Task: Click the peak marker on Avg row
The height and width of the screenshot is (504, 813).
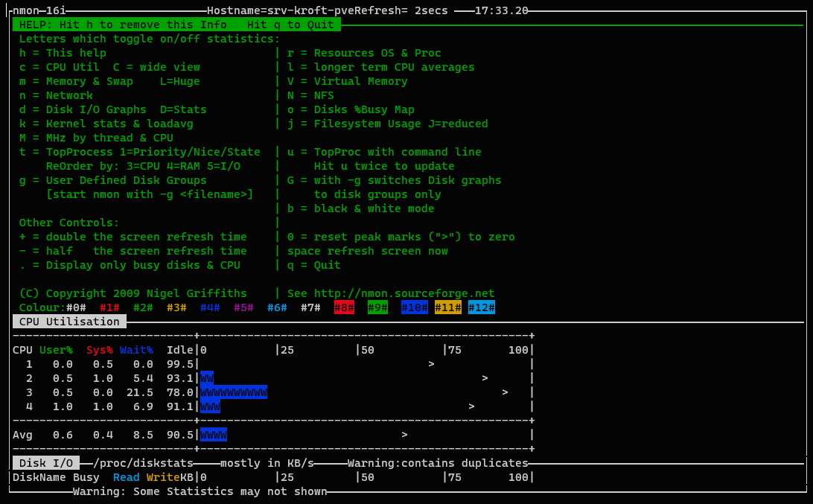Action: (x=404, y=435)
